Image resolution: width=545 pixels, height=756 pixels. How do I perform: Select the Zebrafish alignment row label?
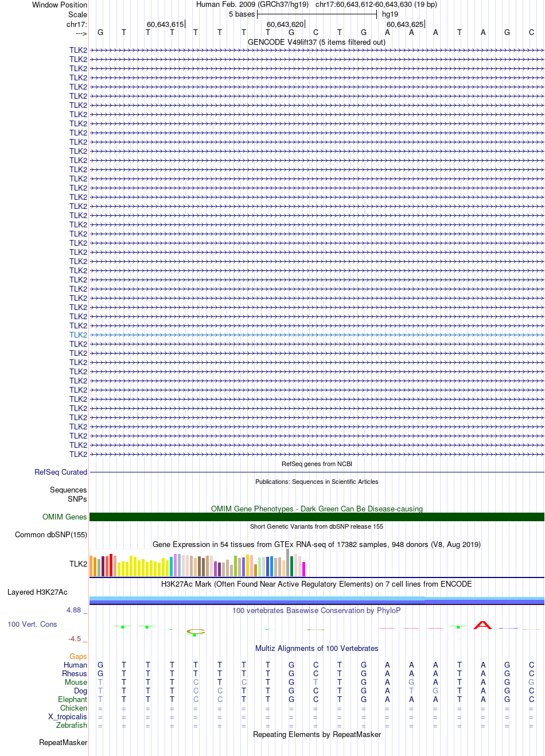pos(72,725)
